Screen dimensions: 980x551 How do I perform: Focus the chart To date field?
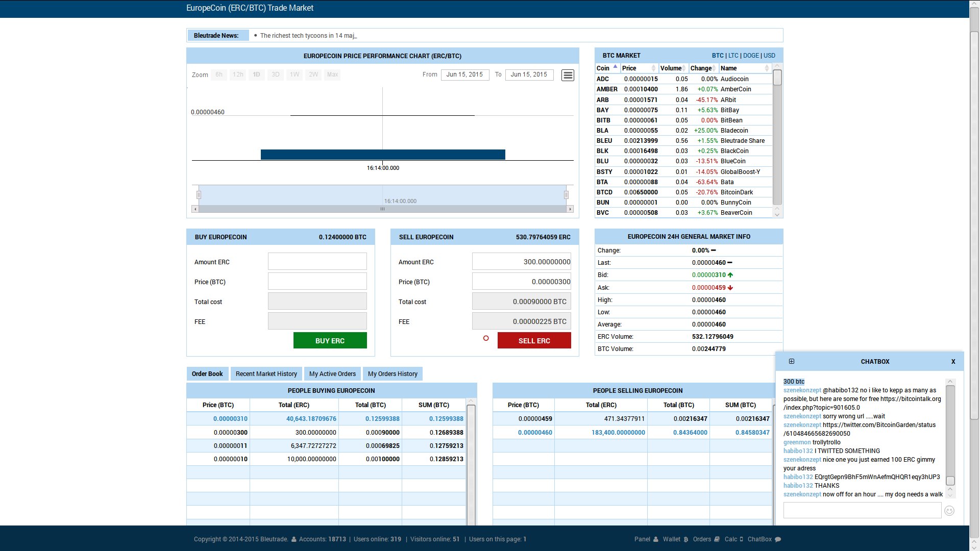click(529, 74)
